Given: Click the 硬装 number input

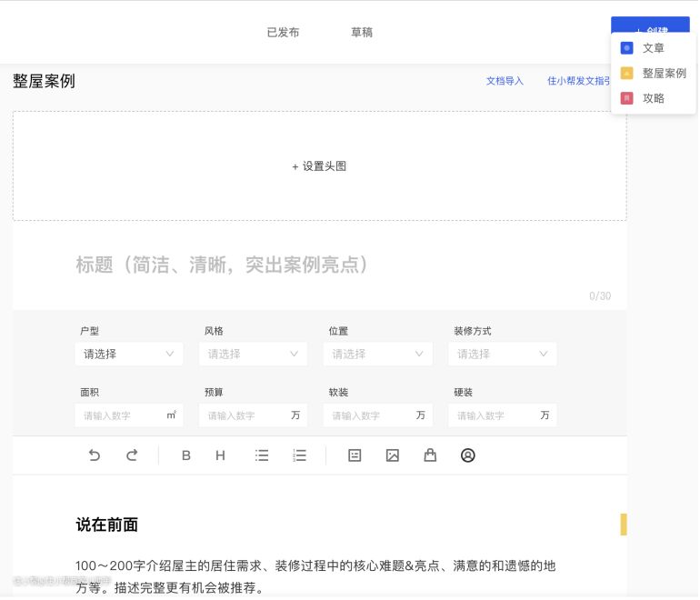Looking at the screenshot, I should click(x=502, y=416).
